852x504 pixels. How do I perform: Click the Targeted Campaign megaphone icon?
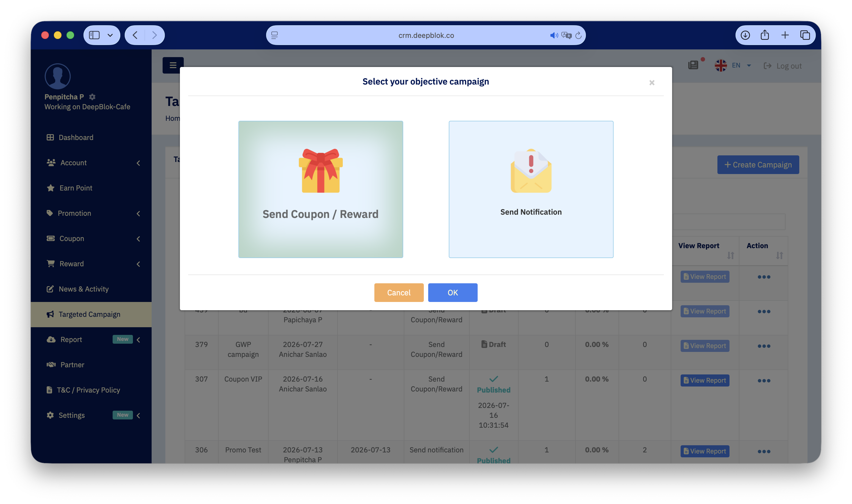tap(50, 314)
